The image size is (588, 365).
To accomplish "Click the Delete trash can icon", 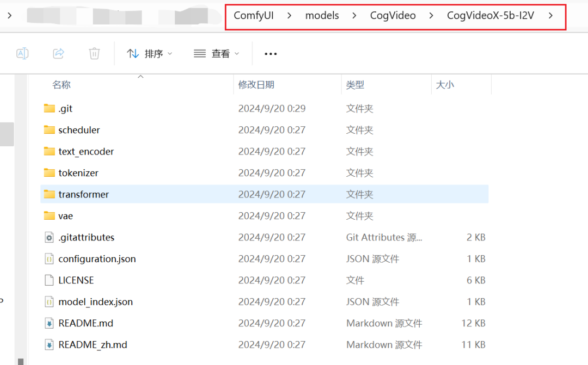I will click(94, 54).
